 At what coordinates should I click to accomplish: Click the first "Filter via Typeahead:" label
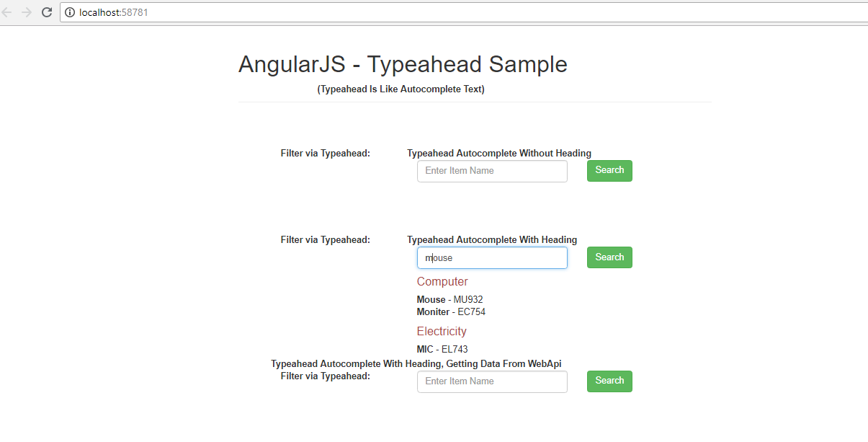tap(325, 153)
